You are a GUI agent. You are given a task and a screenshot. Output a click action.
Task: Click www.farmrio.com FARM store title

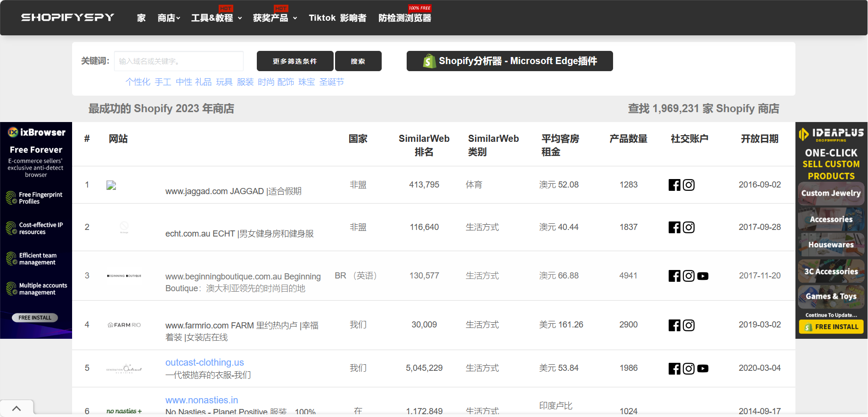242,331
